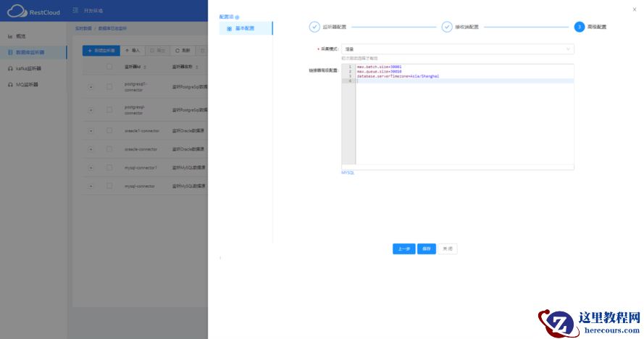Open the 采集模式 dropdown

pyautogui.click(x=457, y=49)
